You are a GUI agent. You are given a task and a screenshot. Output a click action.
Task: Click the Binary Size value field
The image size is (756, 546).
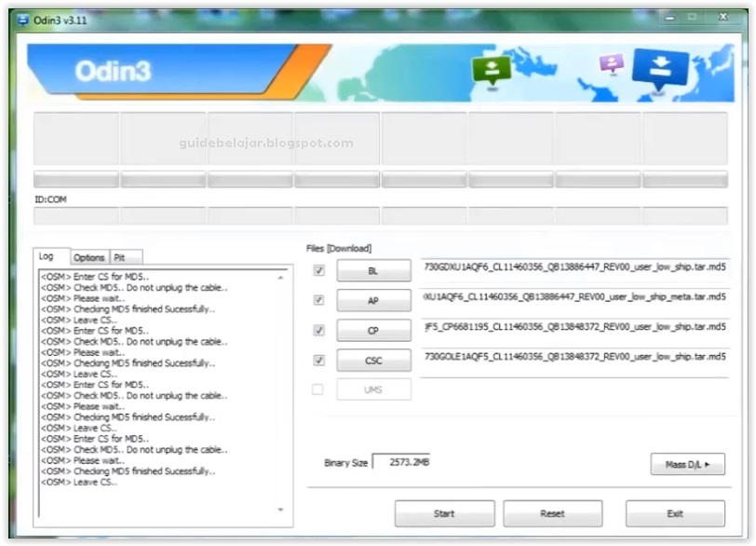(x=401, y=462)
